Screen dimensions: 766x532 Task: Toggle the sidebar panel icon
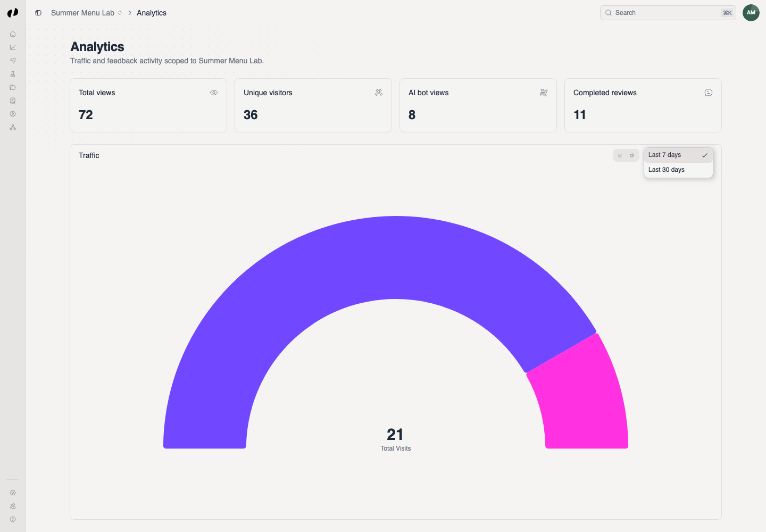(x=38, y=13)
